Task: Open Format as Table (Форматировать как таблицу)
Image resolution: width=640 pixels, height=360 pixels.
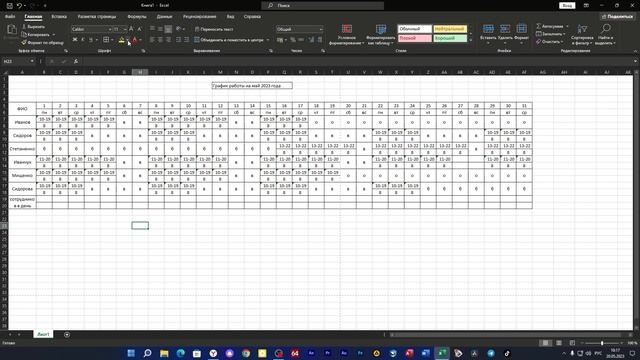Action: point(380,34)
